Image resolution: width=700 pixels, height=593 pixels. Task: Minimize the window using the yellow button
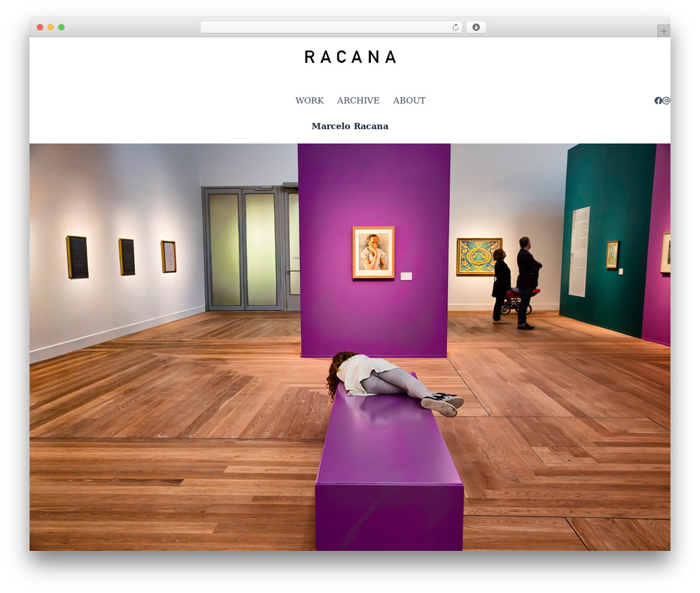tap(51, 27)
